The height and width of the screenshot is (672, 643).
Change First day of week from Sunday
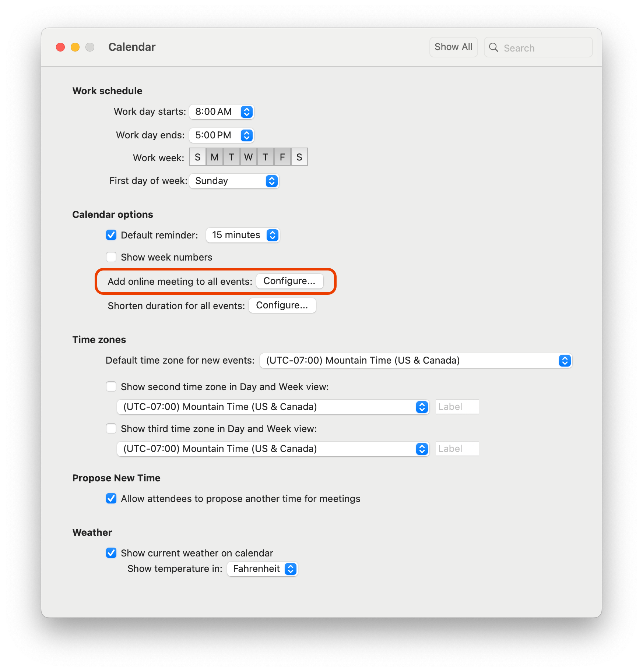coord(234,181)
